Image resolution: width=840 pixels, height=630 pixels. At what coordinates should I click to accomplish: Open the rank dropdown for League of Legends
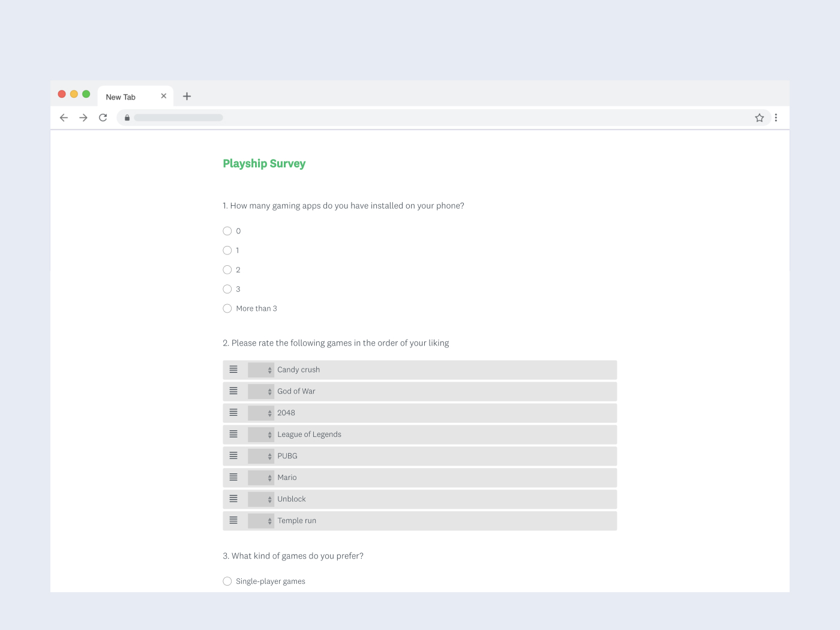tap(261, 435)
